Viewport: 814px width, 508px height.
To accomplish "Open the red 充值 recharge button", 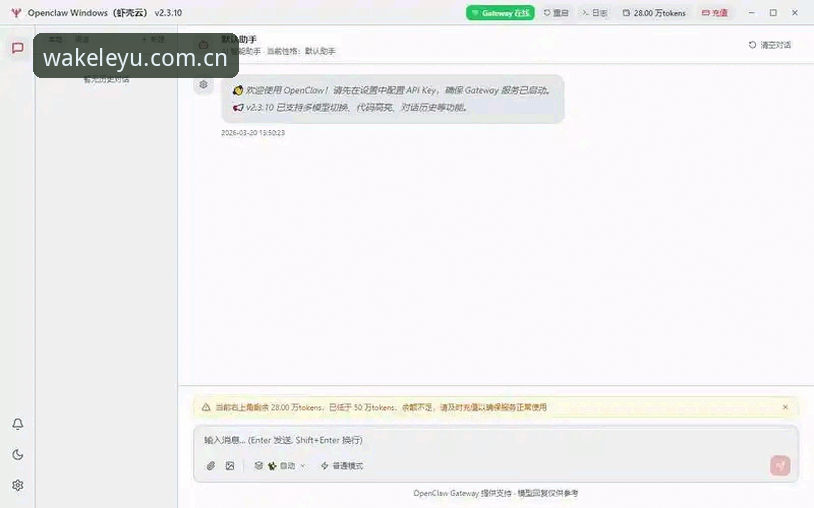I will [715, 13].
